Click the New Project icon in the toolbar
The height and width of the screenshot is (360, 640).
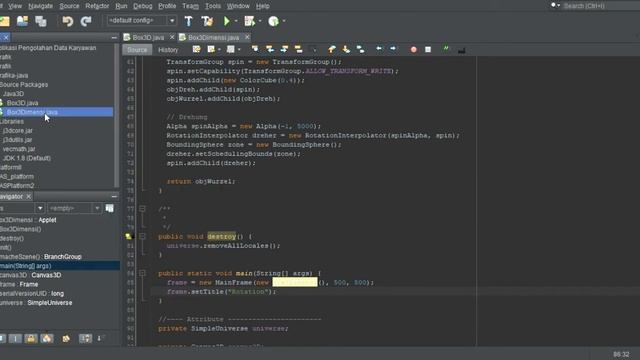point(4,21)
